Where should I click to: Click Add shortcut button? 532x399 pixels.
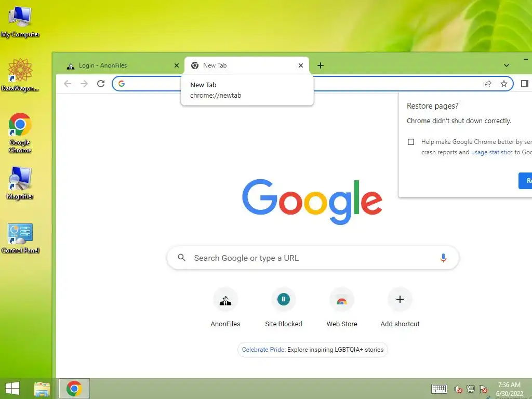tap(400, 308)
